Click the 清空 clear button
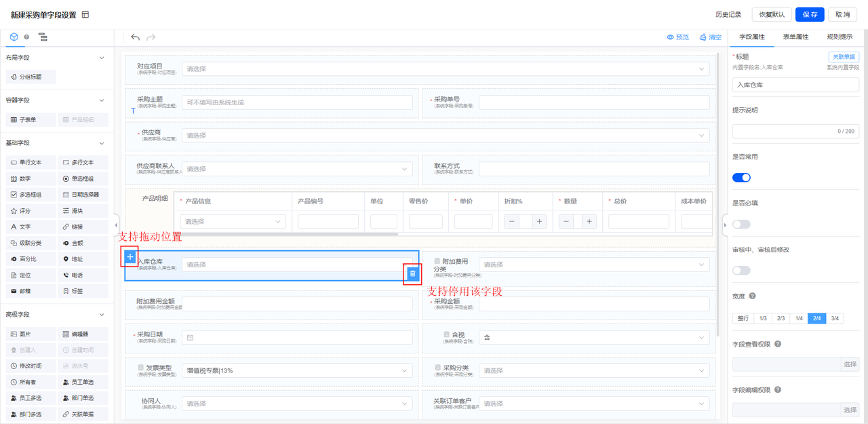This screenshot has height=424, width=868. tap(711, 37)
